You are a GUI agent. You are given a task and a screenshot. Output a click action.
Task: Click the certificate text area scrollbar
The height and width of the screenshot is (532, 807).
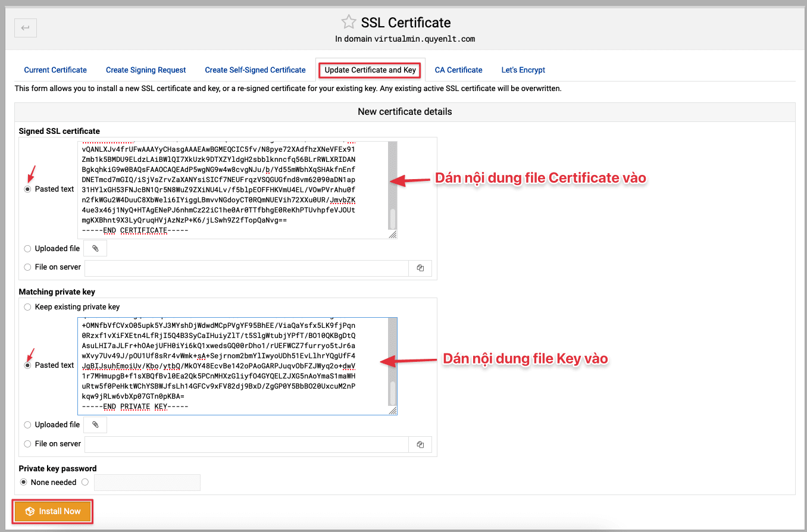point(392,218)
